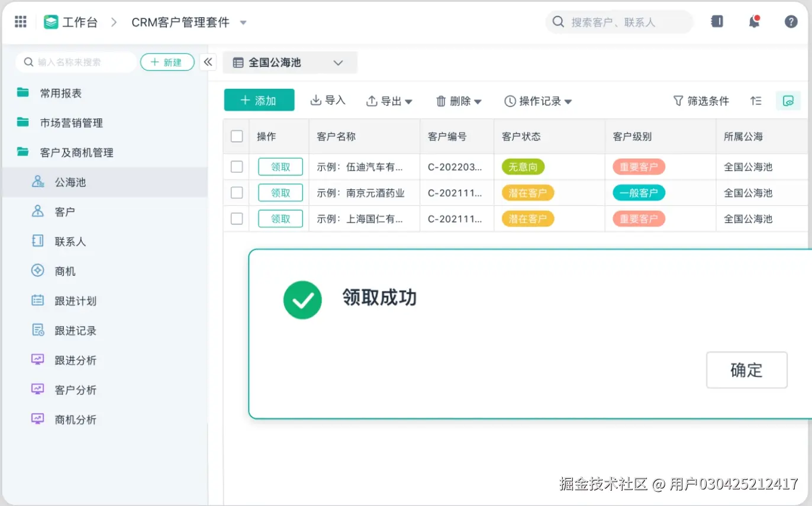The width and height of the screenshot is (812, 506).
Task: Click the 联系人 contact book icon
Action: pos(37,241)
